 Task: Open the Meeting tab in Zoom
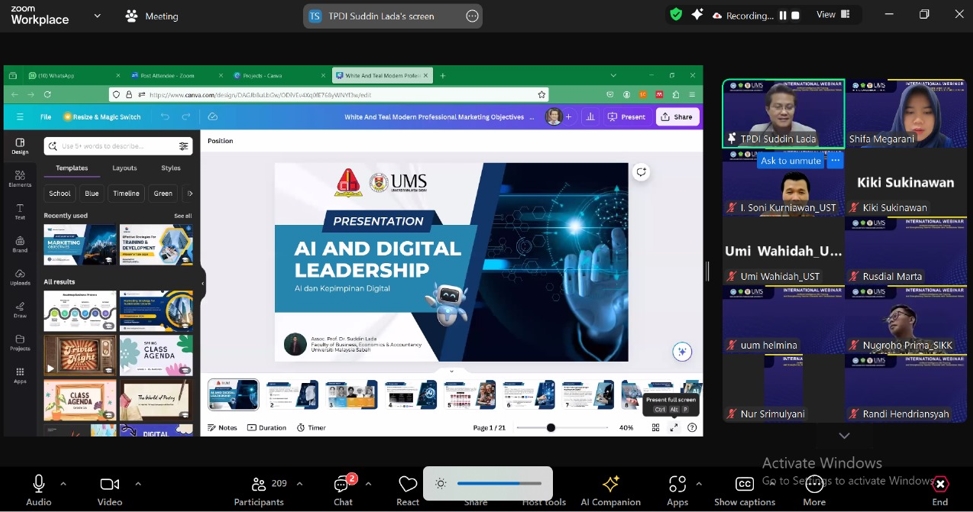pos(151,16)
